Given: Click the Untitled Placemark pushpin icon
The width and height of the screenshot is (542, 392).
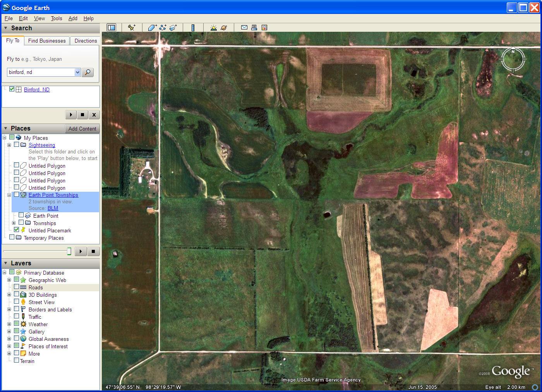Looking at the screenshot, I should point(23,230).
